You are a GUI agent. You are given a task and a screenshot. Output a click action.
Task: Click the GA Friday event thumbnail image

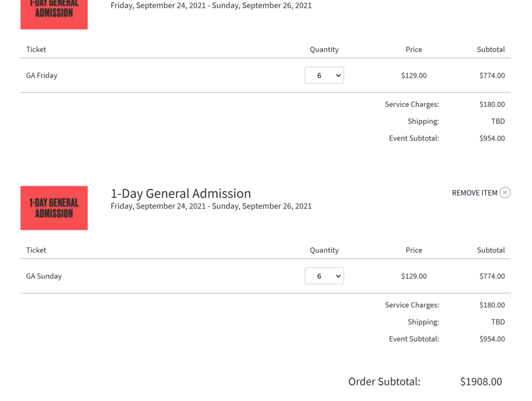[x=54, y=14]
